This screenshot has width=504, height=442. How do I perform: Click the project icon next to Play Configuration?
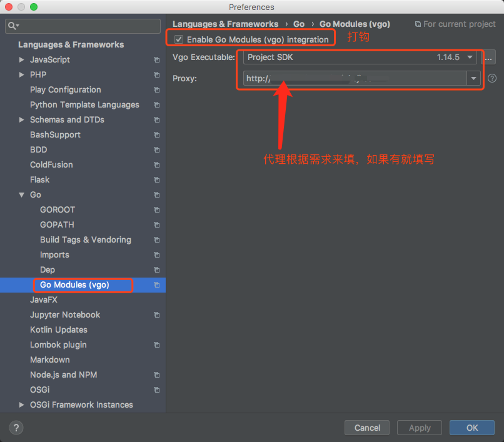click(x=156, y=89)
